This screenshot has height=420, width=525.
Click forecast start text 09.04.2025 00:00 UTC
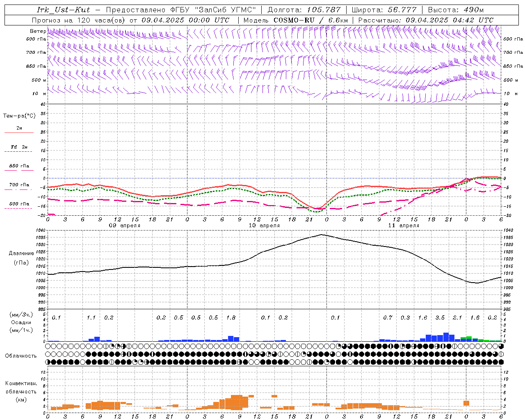click(185, 20)
